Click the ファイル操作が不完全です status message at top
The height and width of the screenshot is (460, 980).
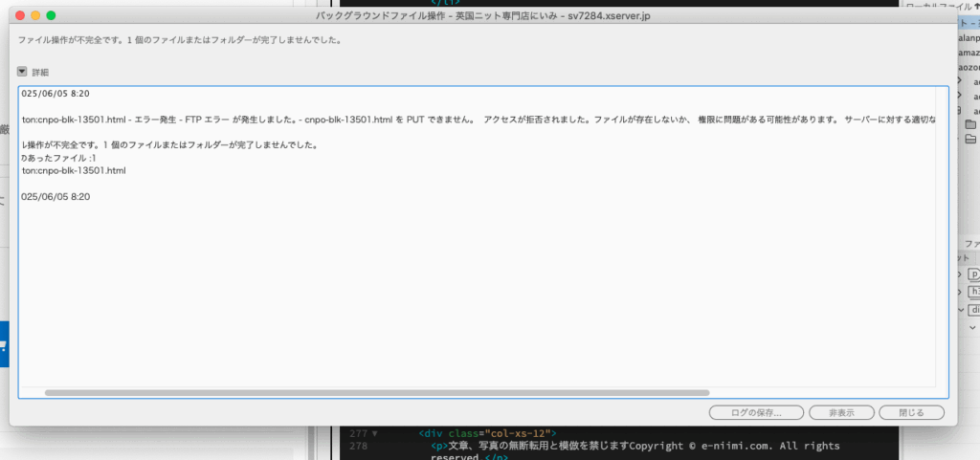pos(179,40)
